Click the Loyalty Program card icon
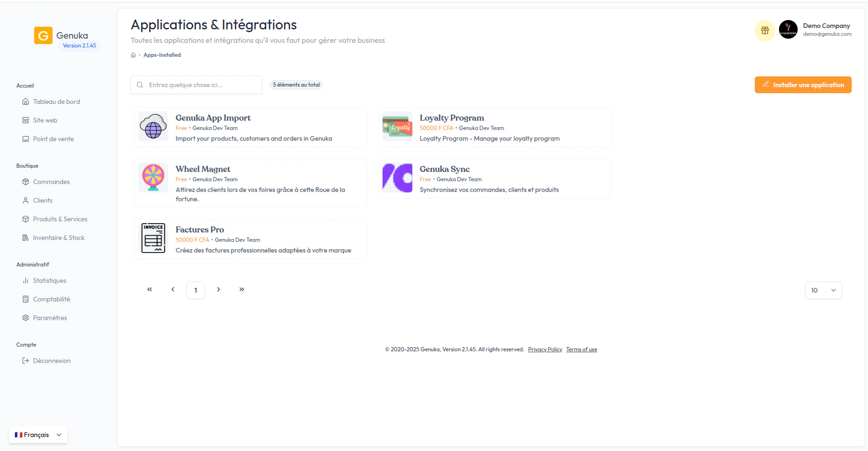 [x=397, y=126]
